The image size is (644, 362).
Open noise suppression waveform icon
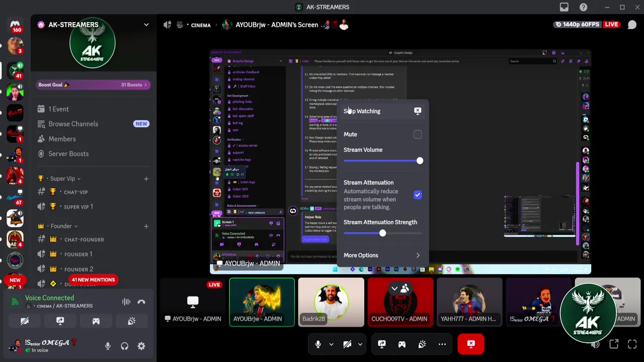[x=126, y=302]
